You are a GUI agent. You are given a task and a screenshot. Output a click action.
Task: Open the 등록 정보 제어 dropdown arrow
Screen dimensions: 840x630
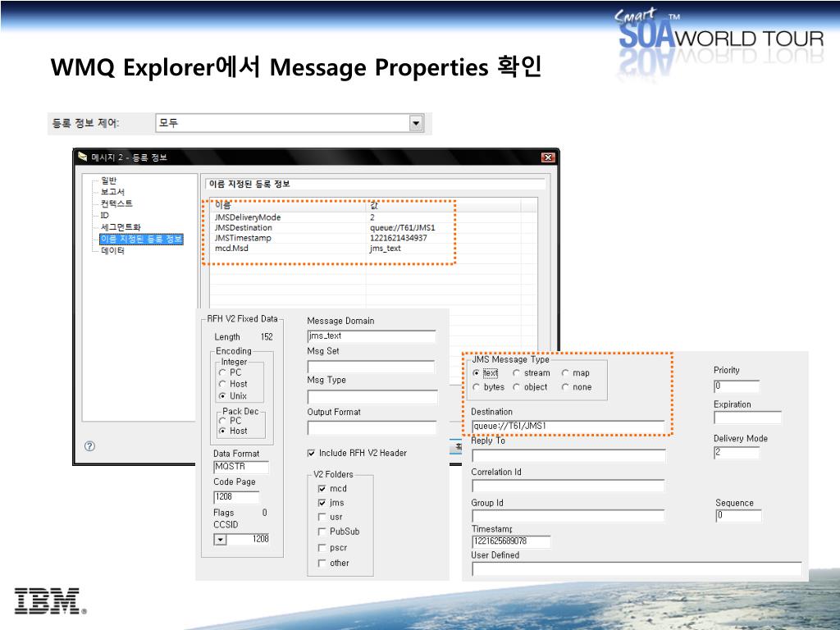pyautogui.click(x=416, y=123)
